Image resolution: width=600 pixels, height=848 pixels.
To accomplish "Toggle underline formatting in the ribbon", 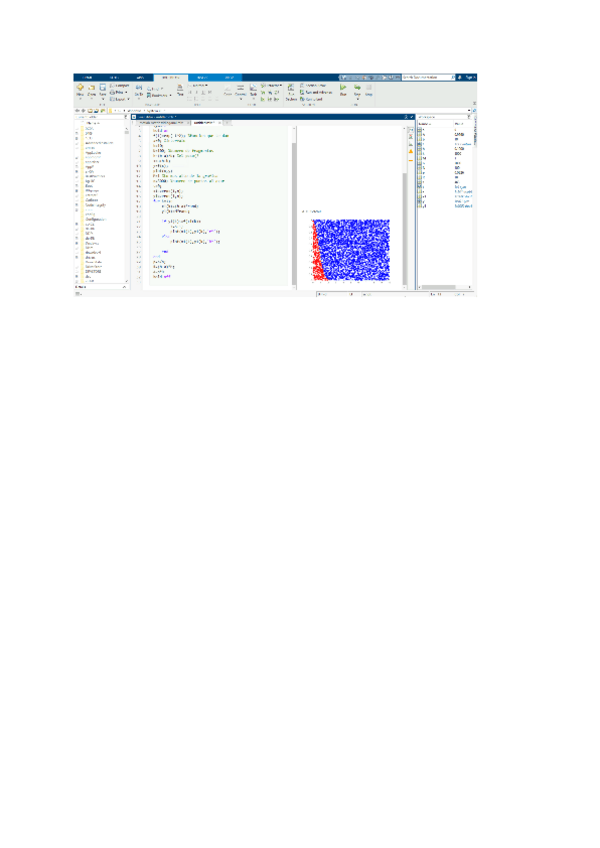I will 203,92.
